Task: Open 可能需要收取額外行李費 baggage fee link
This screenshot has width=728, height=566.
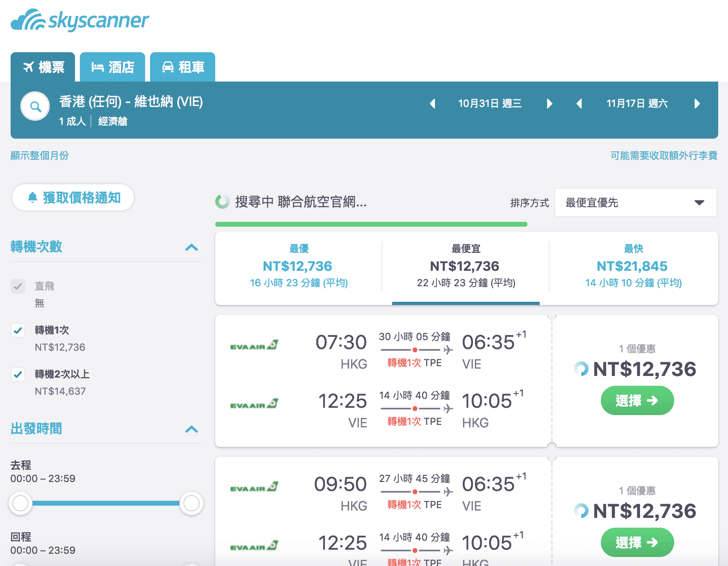Action: 664,155
